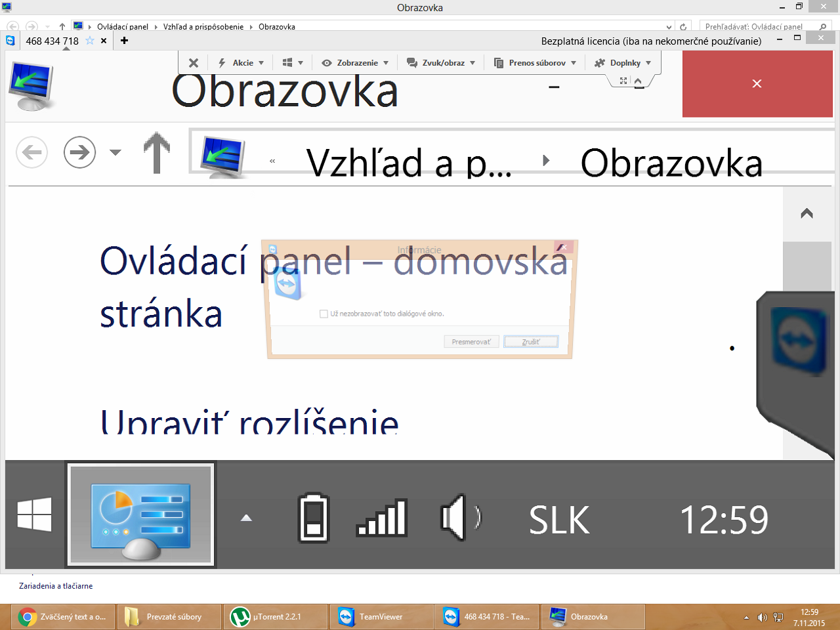Image resolution: width=840 pixels, height=630 pixels.
Task: Click the local tray network icon
Action: point(778,618)
